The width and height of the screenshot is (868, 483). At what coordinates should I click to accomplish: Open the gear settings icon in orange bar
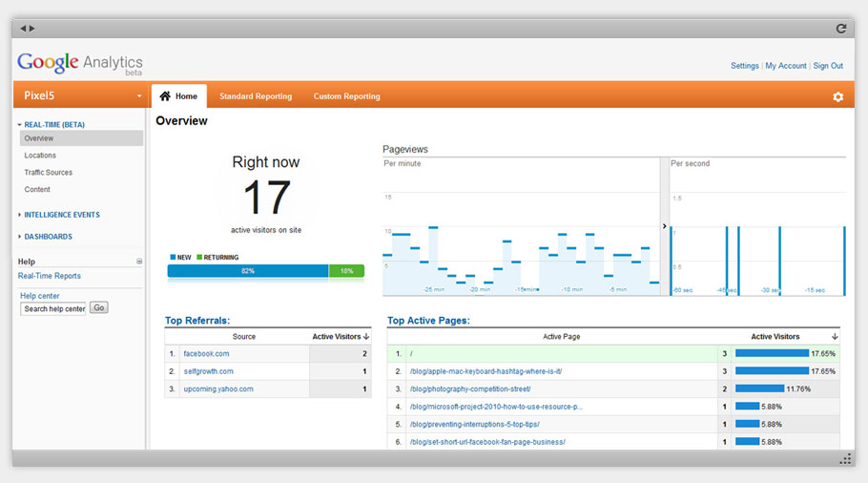(838, 96)
